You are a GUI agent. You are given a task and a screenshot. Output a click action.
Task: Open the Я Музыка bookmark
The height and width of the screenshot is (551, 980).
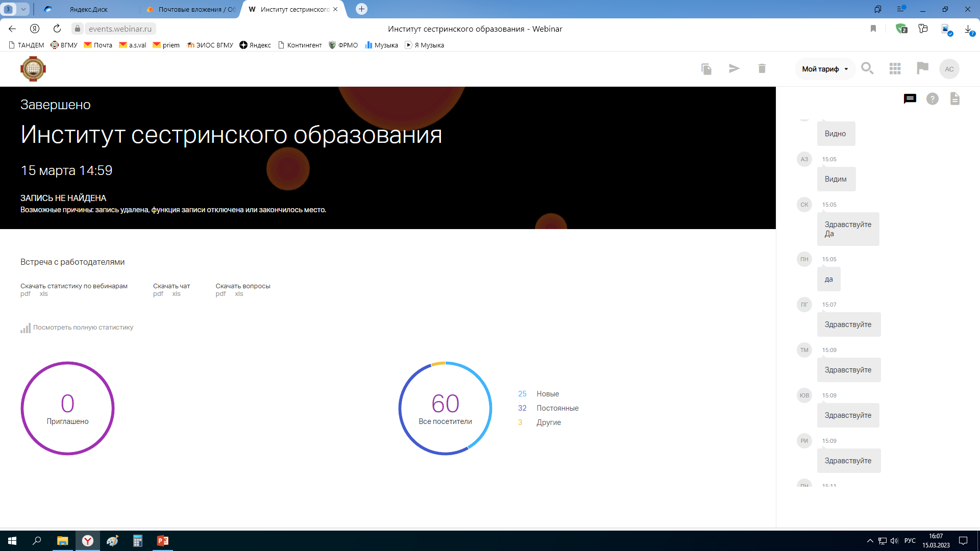[424, 45]
